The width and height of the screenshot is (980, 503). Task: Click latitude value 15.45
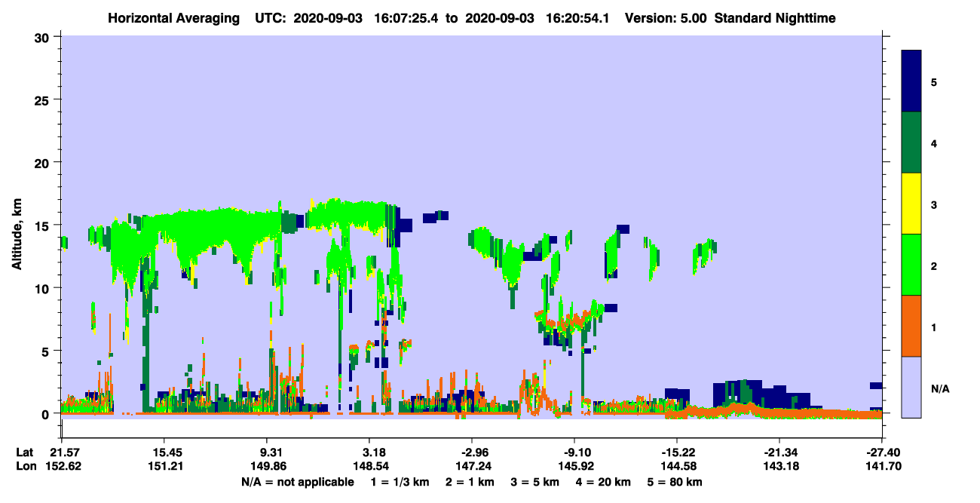coord(164,452)
